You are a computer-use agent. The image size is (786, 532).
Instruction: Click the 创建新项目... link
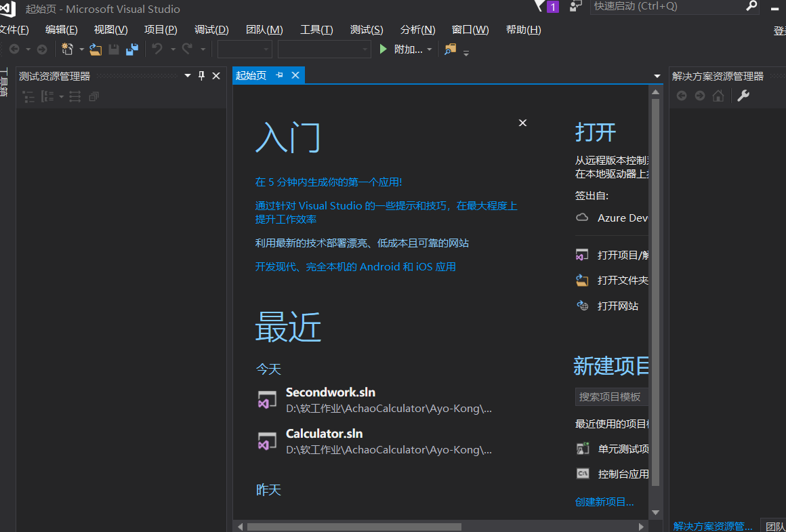pyautogui.click(x=604, y=502)
